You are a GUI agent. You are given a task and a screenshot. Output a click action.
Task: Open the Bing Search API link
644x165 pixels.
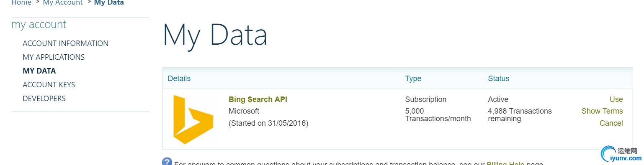point(258,99)
